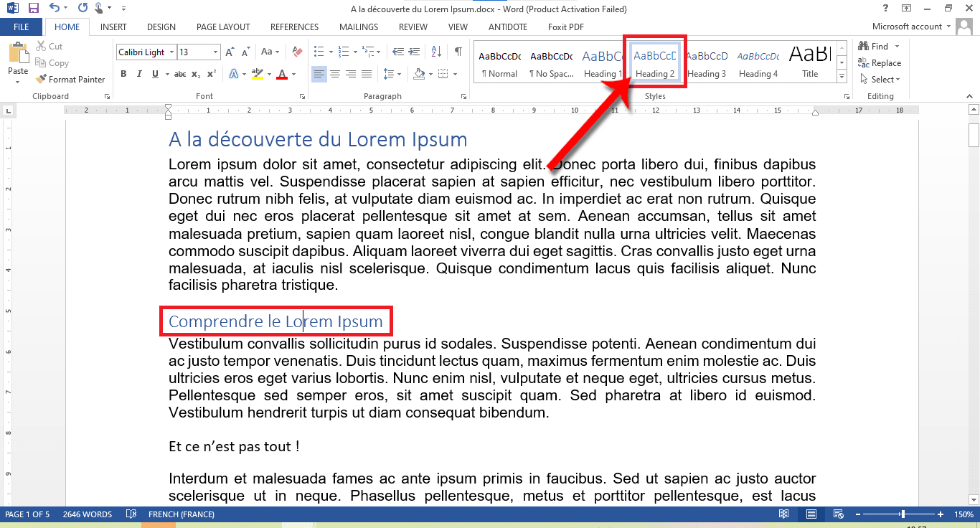Expand the Styles gallery More arrow

tap(842, 76)
